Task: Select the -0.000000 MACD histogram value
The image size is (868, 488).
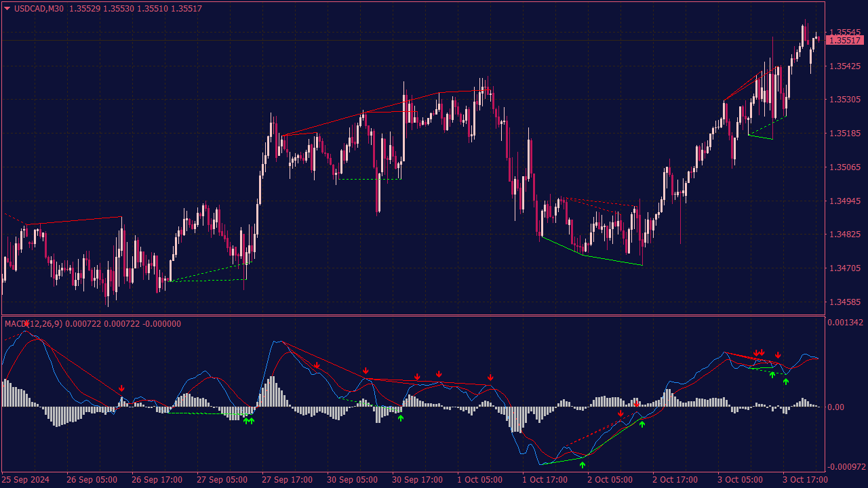Action: tap(161, 324)
